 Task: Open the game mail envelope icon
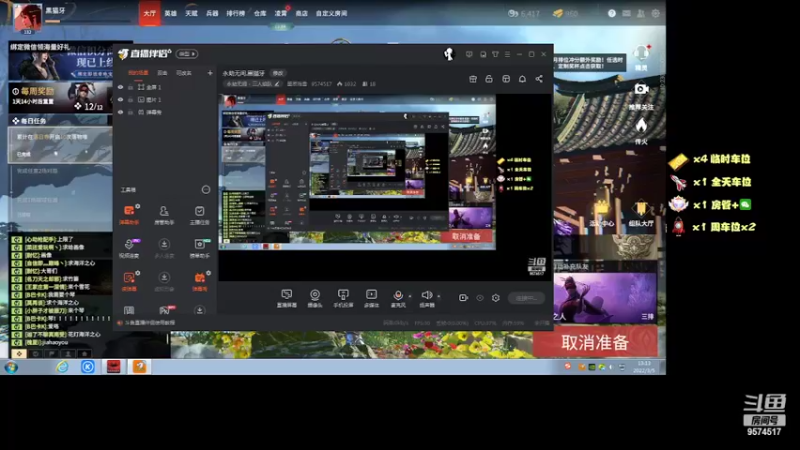pyautogui.click(x=626, y=13)
